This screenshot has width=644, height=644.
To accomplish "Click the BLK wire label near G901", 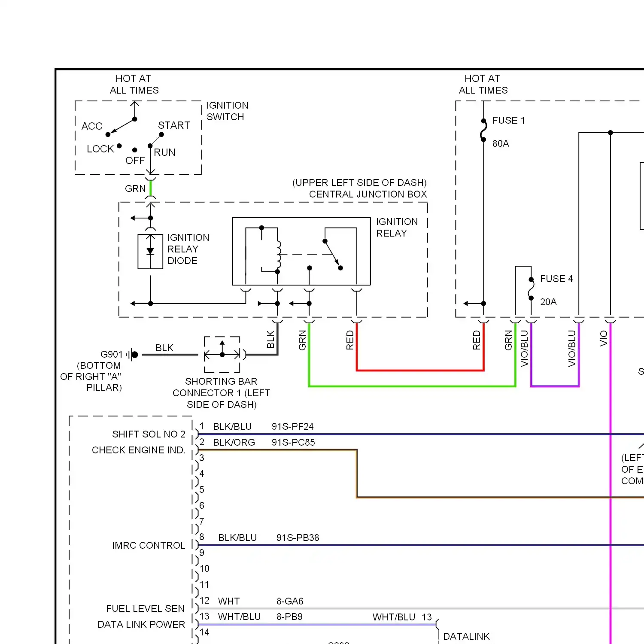I will (x=164, y=348).
